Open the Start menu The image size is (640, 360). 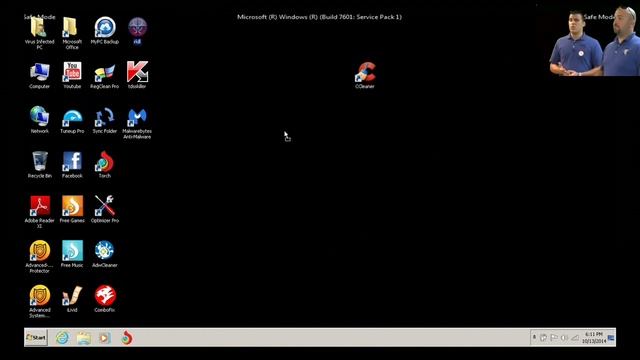tap(36, 338)
